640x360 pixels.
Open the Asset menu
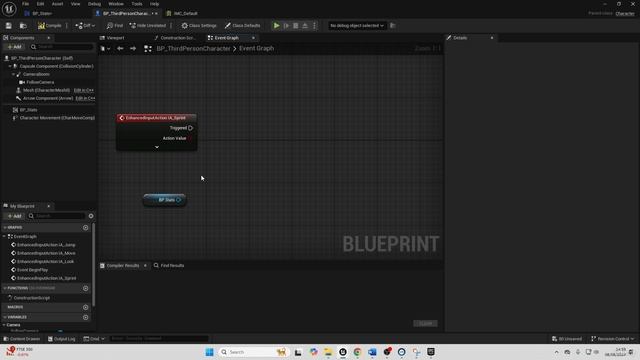(57, 4)
